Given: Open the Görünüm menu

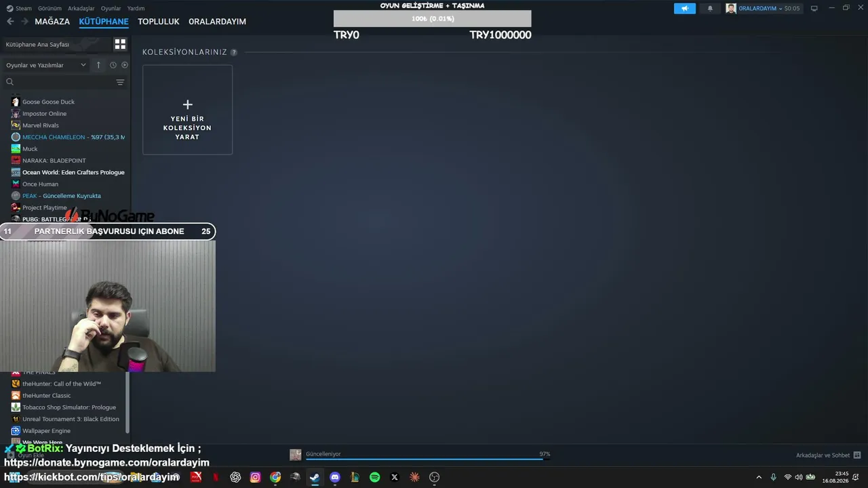Looking at the screenshot, I should point(50,8).
